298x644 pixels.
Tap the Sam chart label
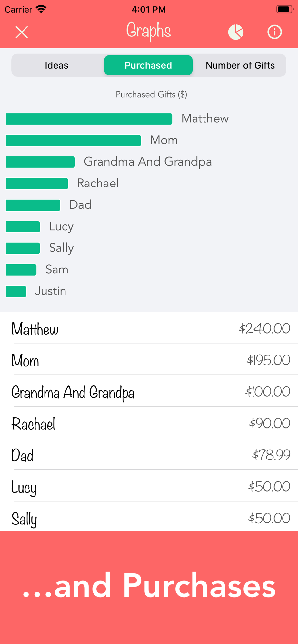(57, 270)
